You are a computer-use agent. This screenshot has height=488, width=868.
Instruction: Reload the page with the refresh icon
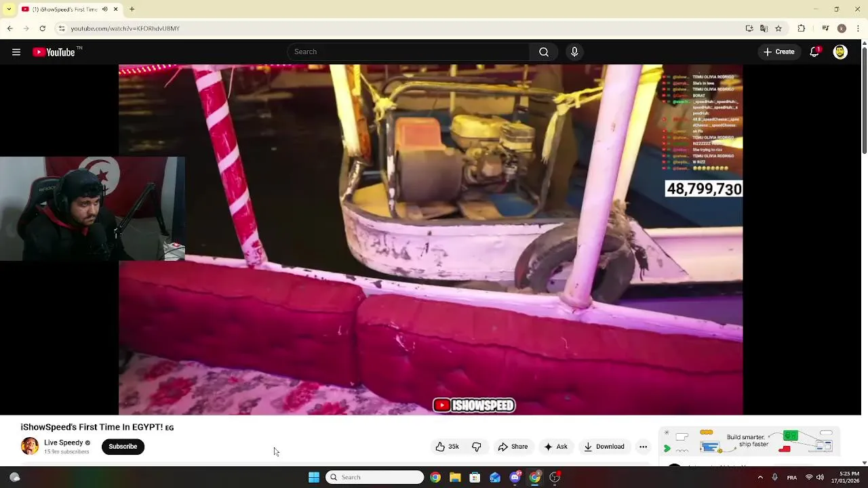tap(42, 28)
